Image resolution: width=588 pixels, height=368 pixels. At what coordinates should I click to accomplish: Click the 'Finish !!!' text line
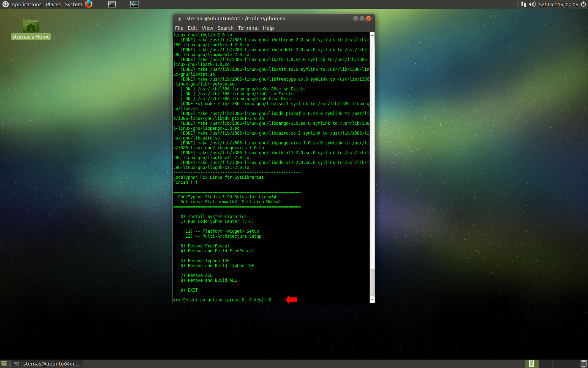click(x=185, y=182)
